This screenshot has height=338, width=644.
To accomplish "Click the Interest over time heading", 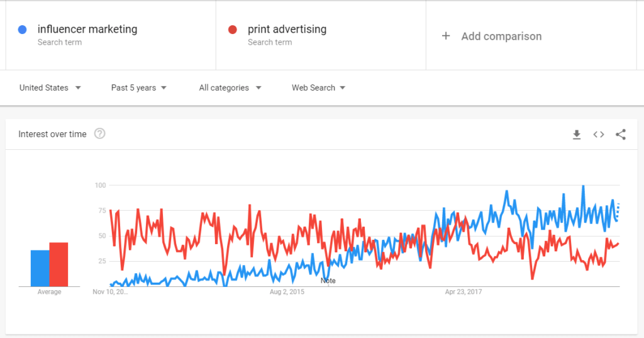I will click(53, 134).
